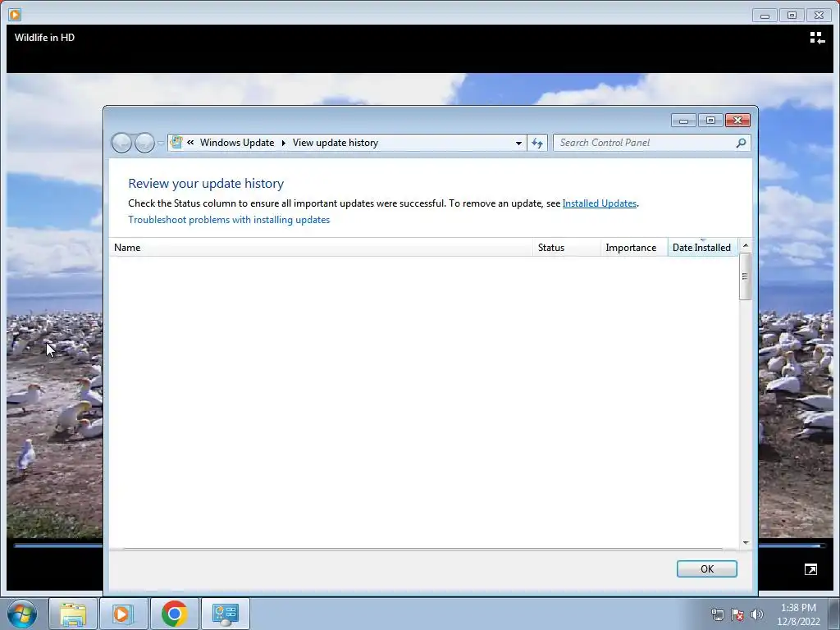Click the Windows Update icon in address bar
The width and height of the screenshot is (840, 630).
pyautogui.click(x=176, y=143)
